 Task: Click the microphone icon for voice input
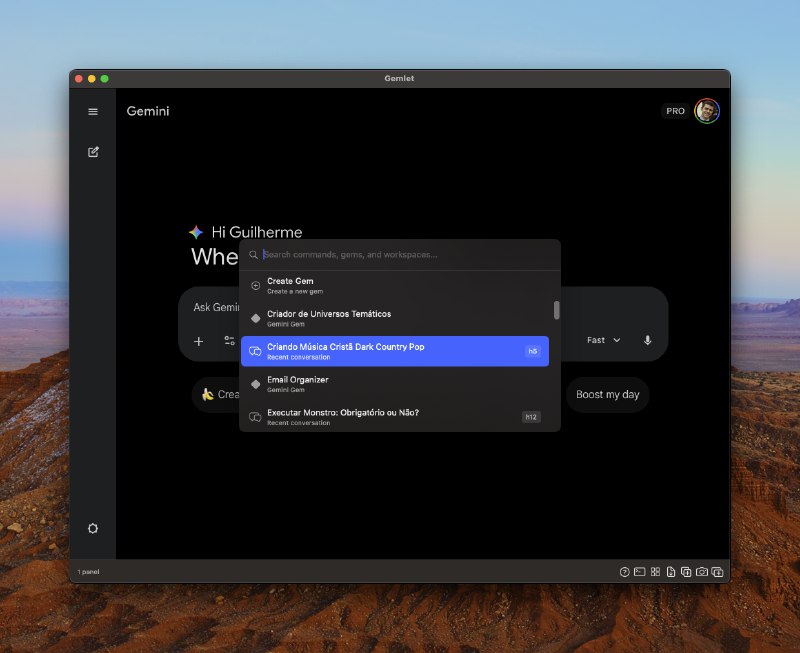click(647, 341)
